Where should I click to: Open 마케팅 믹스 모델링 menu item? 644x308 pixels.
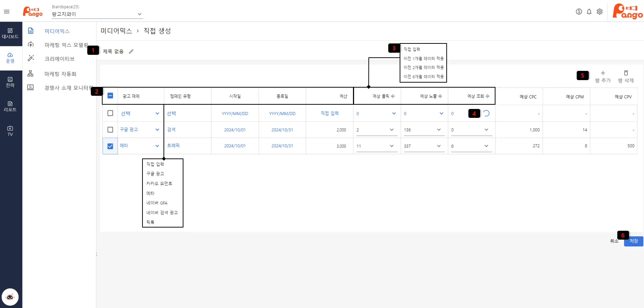coord(66,45)
